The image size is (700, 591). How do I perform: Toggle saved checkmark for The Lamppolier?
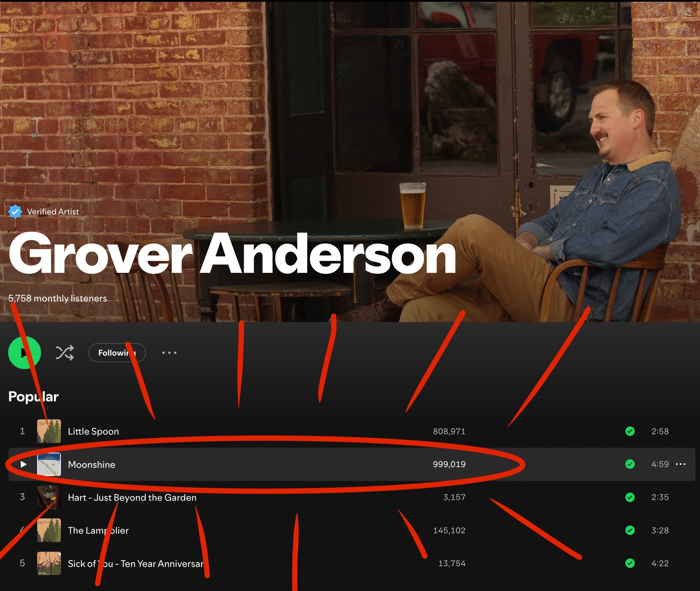pos(630,530)
